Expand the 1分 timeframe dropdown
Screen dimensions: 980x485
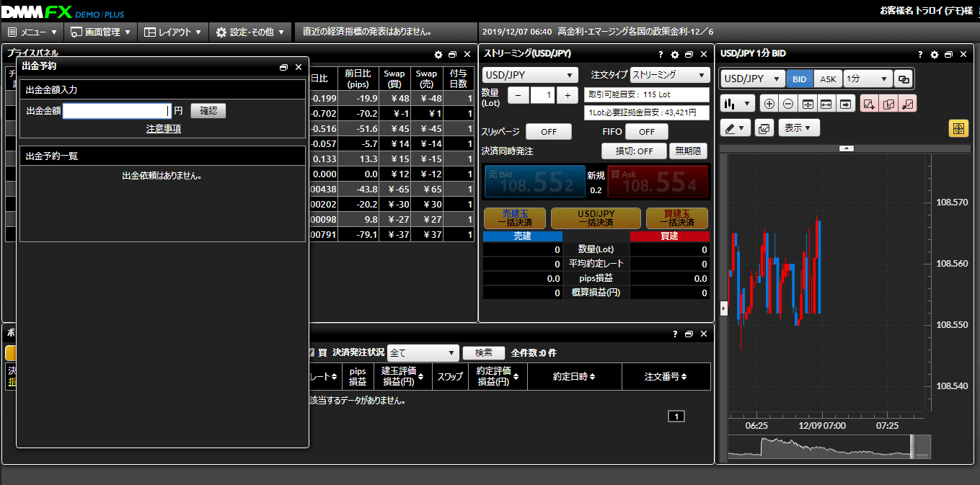point(867,79)
